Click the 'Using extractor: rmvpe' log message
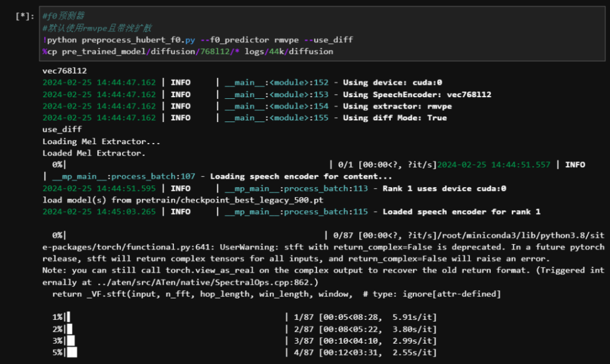This screenshot has height=364, width=610. [x=397, y=106]
